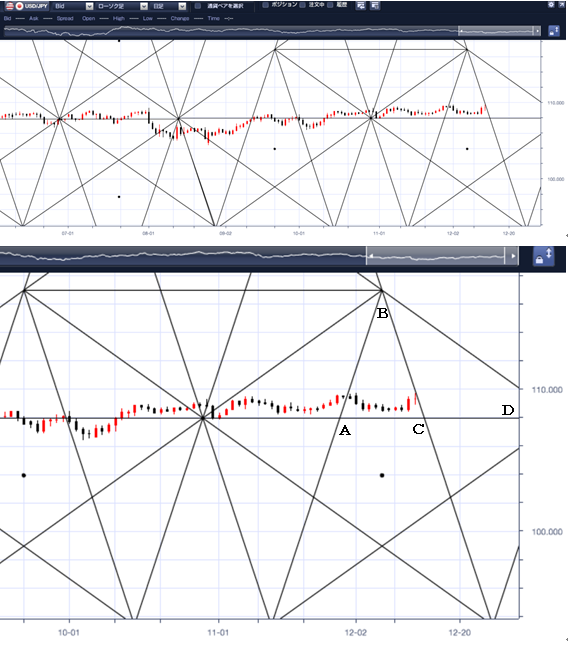Click the lock scale icon on upper chart

click(x=554, y=31)
